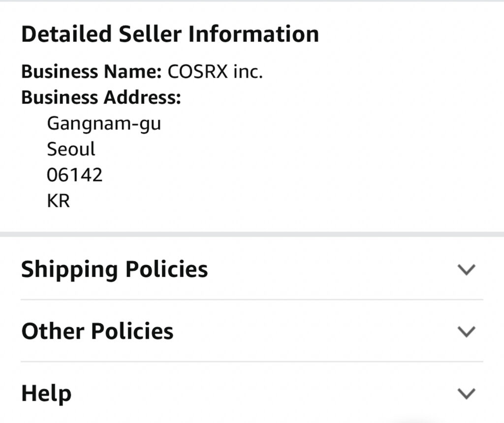504x423 pixels.
Task: Click the 'Business Address:' label
Action: pos(101,97)
